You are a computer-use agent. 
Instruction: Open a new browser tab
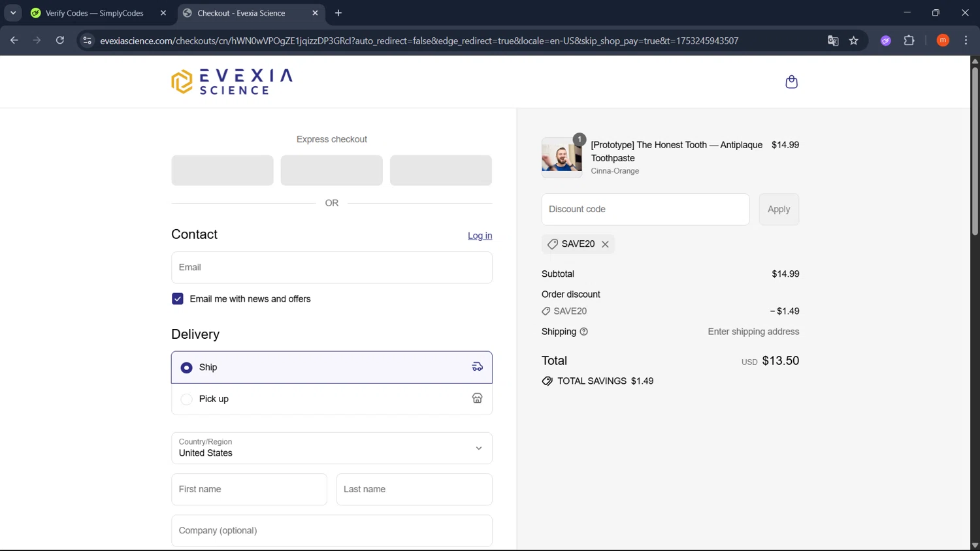pos(338,13)
